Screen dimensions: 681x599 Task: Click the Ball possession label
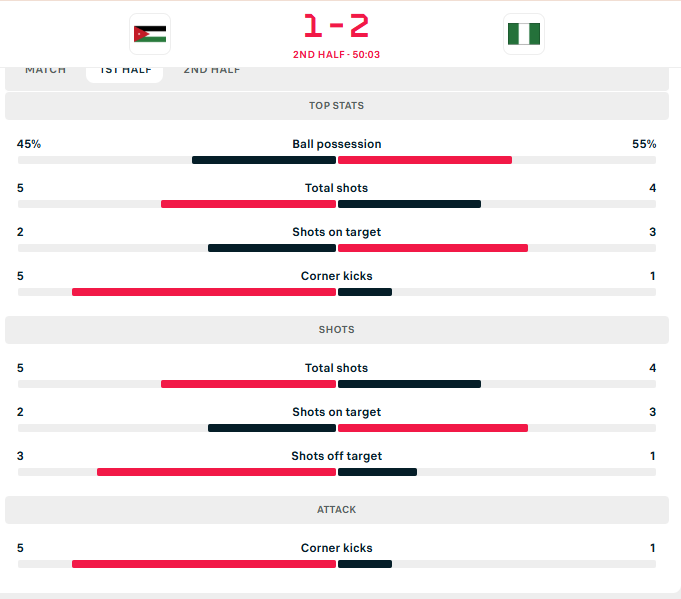click(x=337, y=144)
